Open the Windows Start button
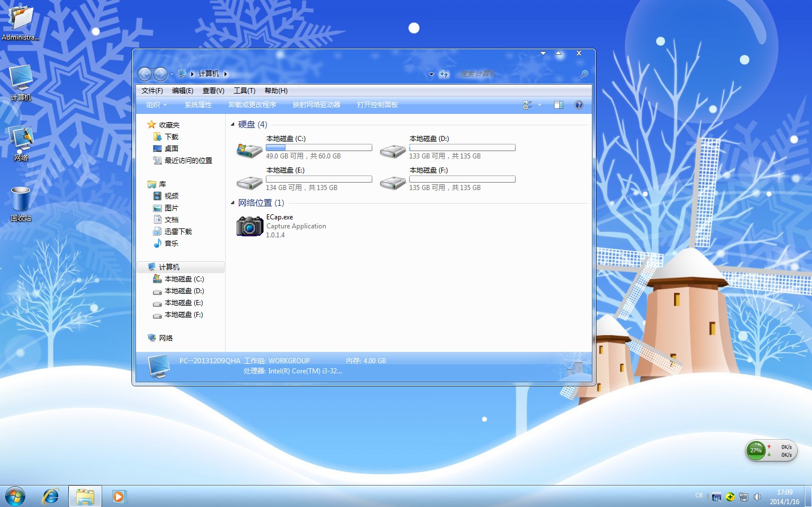Image resolution: width=812 pixels, height=507 pixels. coord(15,497)
